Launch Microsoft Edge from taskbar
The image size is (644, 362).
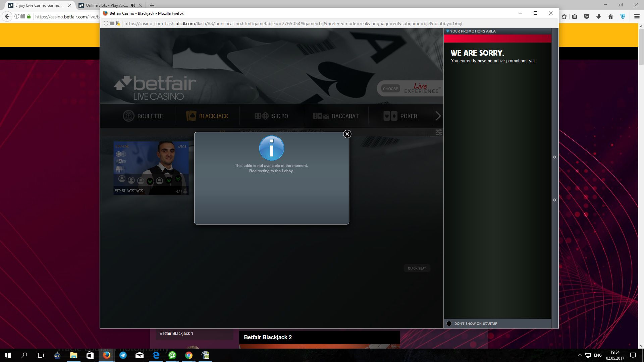[156, 355]
